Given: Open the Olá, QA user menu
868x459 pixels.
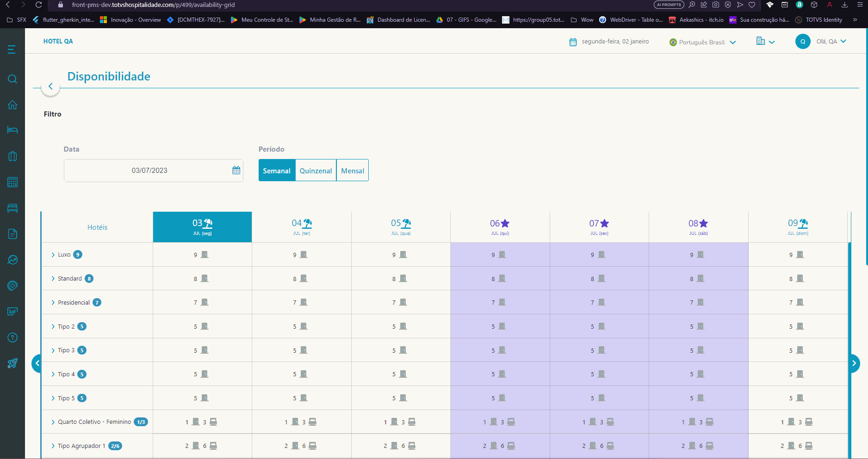Looking at the screenshot, I should point(831,42).
